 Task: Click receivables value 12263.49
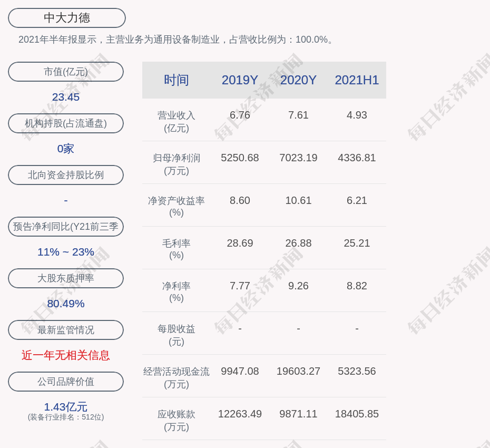pos(240,414)
